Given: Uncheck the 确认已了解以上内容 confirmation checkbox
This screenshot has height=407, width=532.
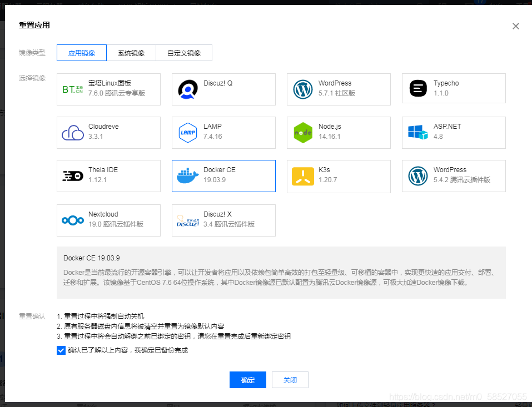Looking at the screenshot, I should [x=61, y=350].
